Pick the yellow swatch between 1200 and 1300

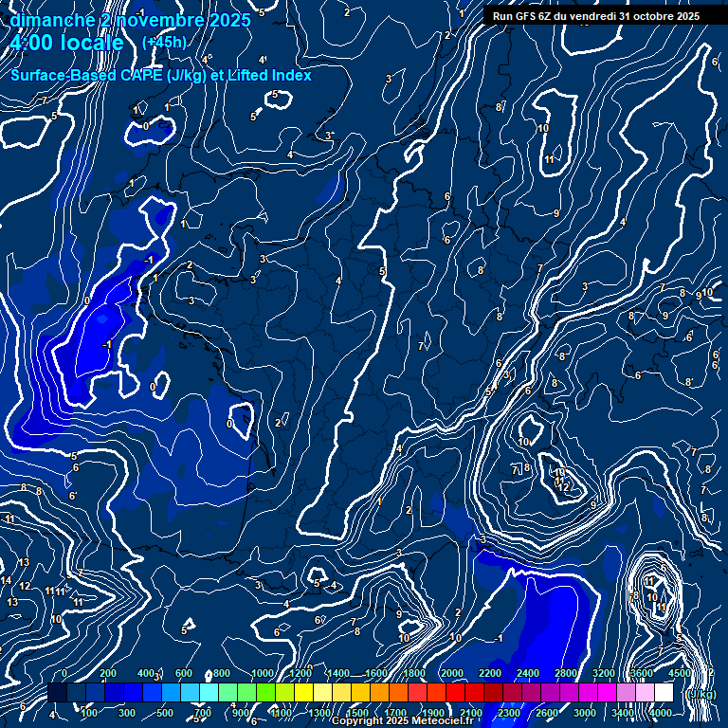click(x=303, y=692)
